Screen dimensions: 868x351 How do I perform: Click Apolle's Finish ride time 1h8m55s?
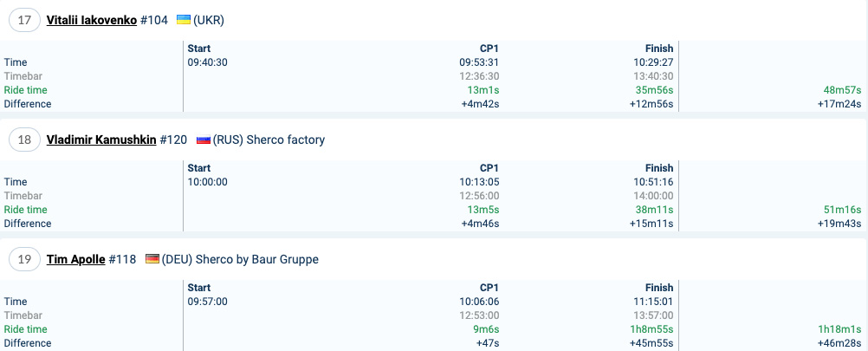point(651,329)
